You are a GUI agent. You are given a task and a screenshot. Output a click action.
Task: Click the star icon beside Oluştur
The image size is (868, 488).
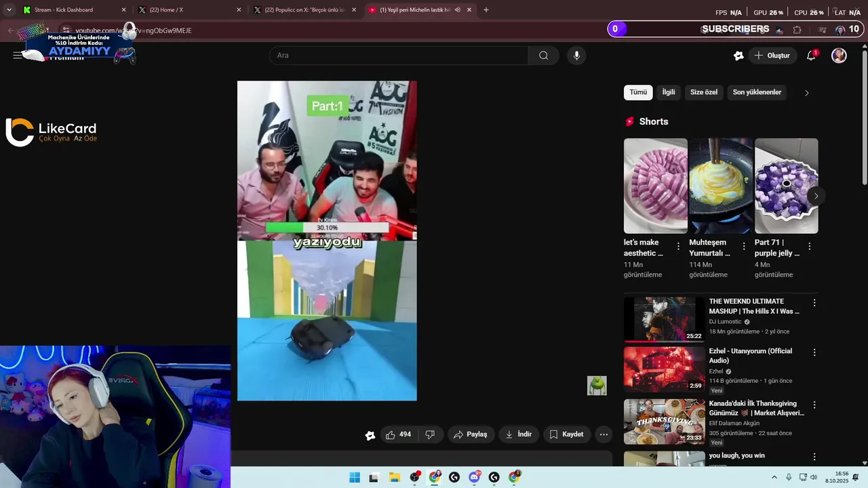coord(738,56)
